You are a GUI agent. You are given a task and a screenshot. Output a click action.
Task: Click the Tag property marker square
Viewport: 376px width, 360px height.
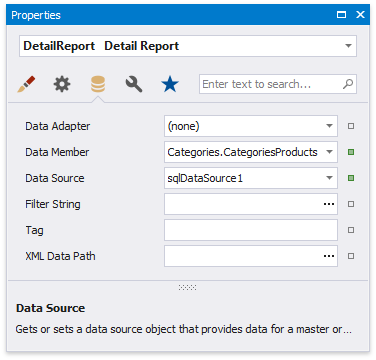[351, 230]
